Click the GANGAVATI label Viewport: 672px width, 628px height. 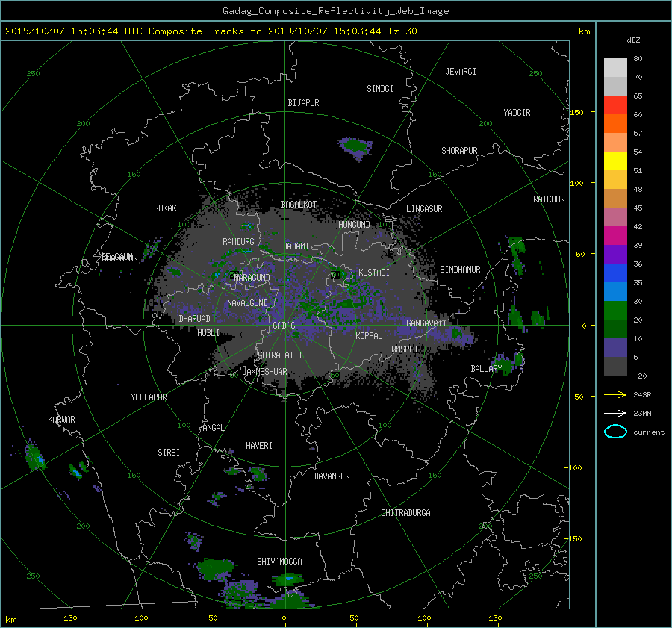[x=426, y=323]
